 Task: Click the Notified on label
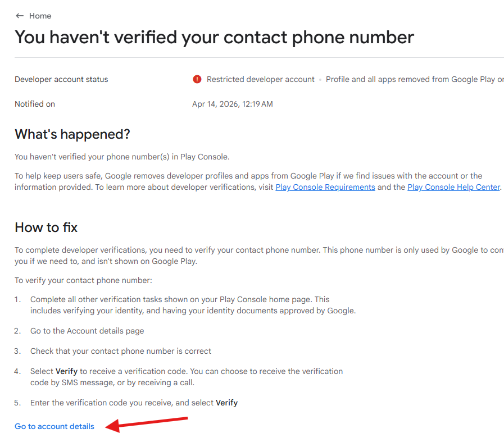point(35,104)
